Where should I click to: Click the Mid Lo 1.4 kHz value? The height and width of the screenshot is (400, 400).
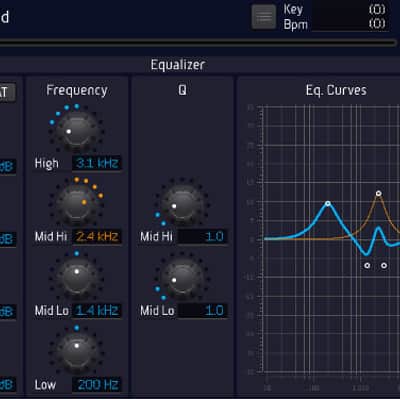97,311
